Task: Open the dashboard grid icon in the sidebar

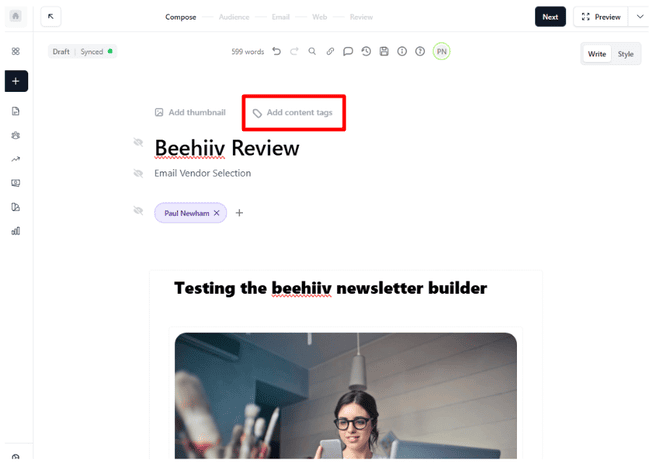Action: (15, 51)
